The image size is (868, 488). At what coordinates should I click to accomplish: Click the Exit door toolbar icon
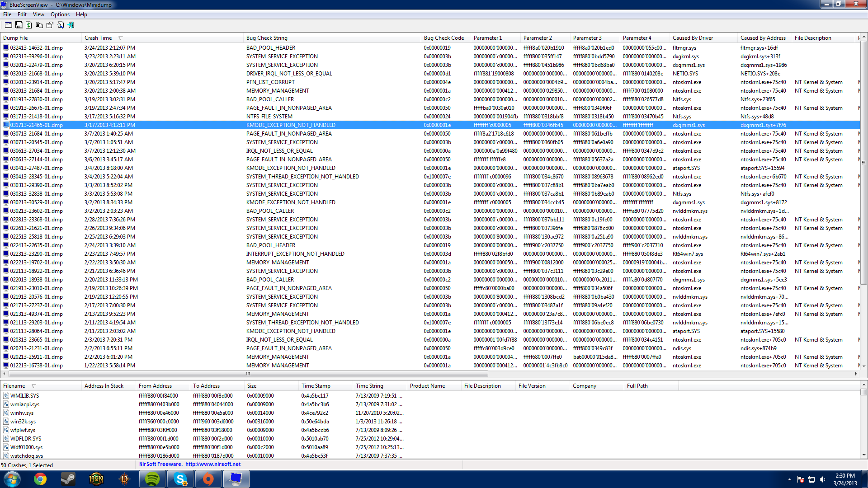pyautogui.click(x=71, y=25)
